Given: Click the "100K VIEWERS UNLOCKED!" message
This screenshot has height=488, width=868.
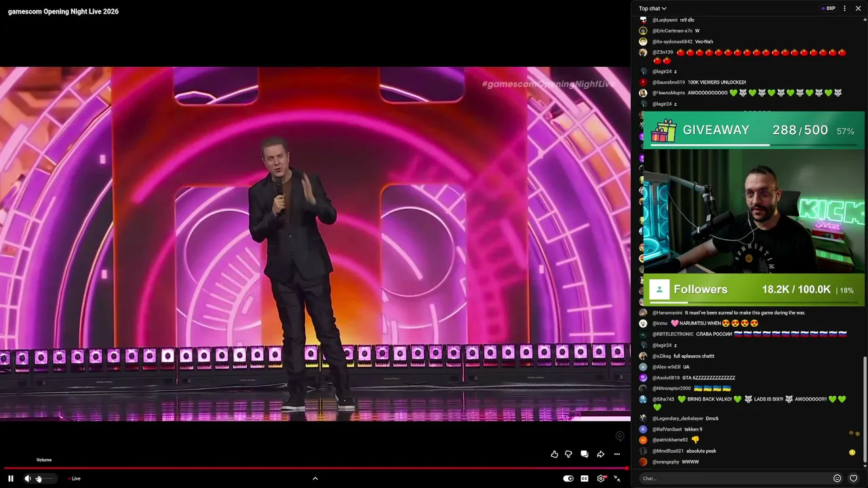Looking at the screenshot, I should 717,82.
